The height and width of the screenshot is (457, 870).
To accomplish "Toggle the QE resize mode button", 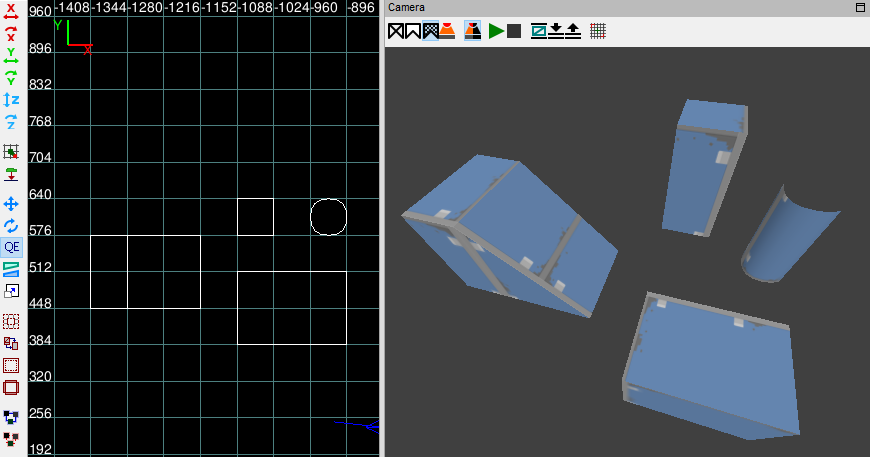I will pyautogui.click(x=11, y=247).
